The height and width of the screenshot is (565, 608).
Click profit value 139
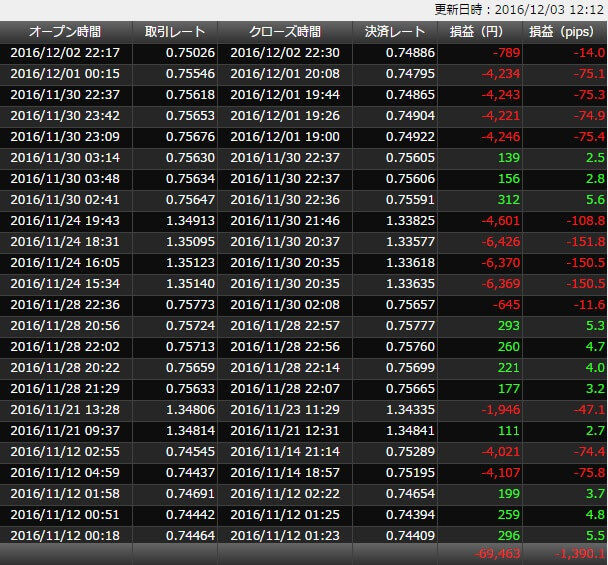[509, 157]
